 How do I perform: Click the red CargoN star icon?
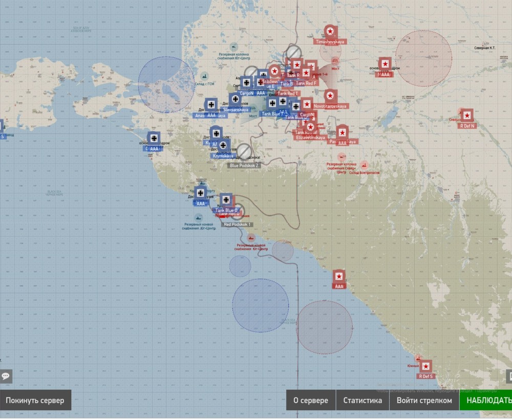point(307,104)
